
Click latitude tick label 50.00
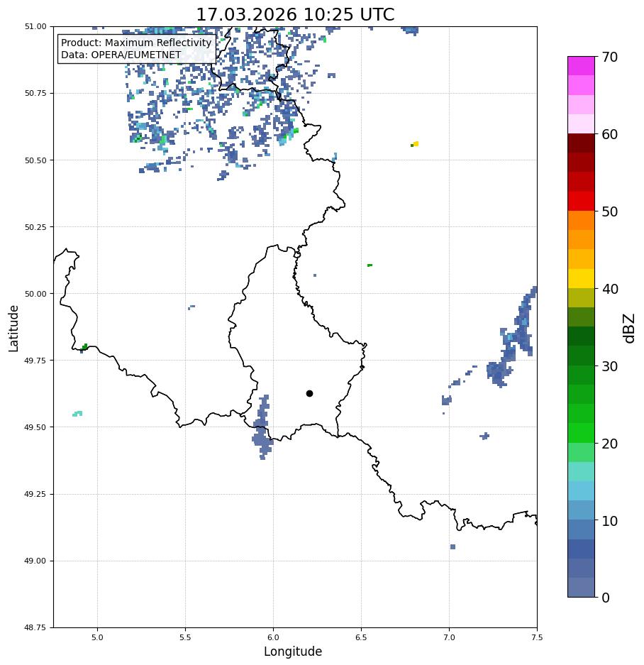[x=35, y=294]
